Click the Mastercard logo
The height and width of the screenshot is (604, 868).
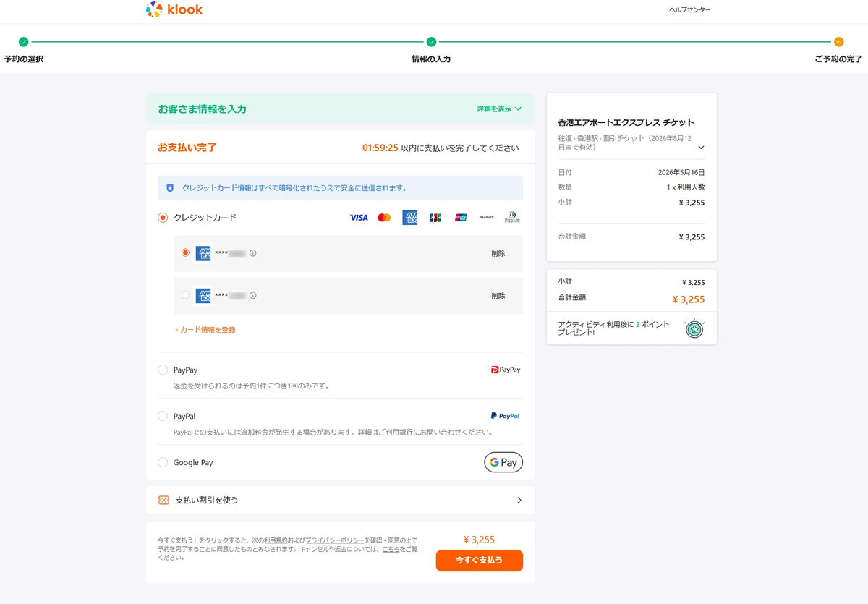[384, 218]
